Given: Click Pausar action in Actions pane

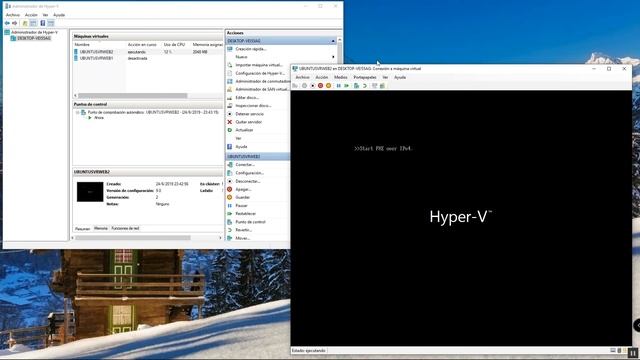Looking at the screenshot, I should 241,206.
